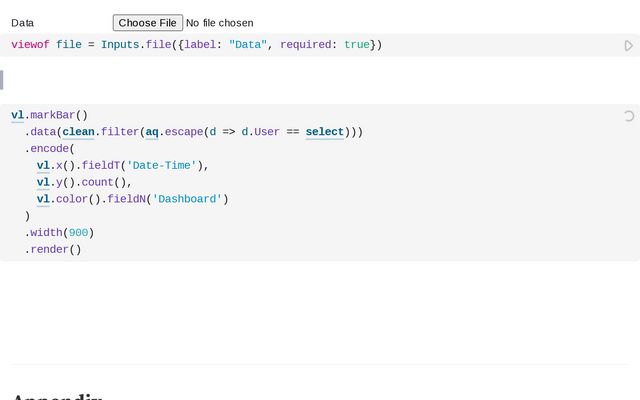The width and height of the screenshot is (640, 400).
Task: Run the viewof file cell
Action: click(x=628, y=45)
